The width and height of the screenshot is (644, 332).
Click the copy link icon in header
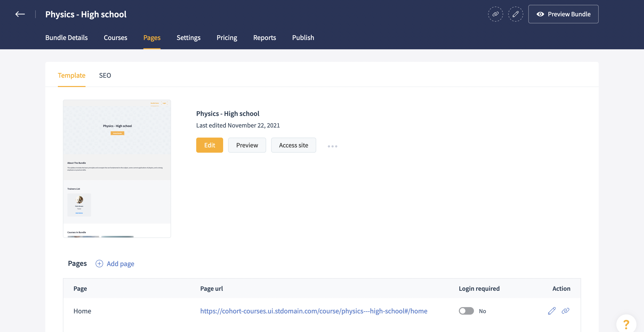[x=495, y=14]
